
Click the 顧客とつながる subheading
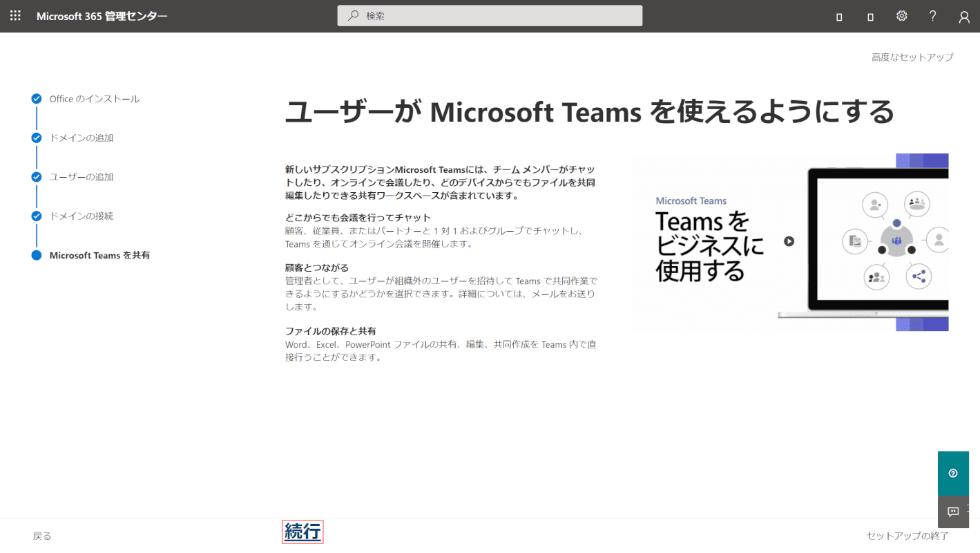(x=317, y=268)
